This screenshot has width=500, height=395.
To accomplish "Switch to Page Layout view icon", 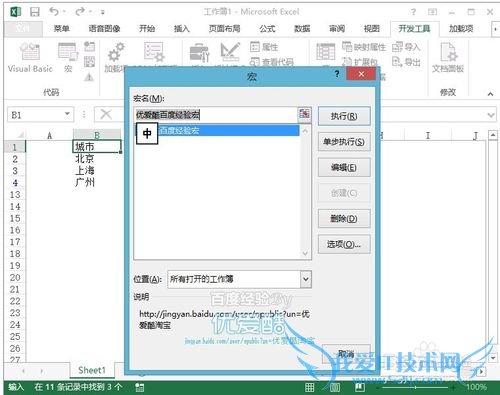I will point(335,387).
